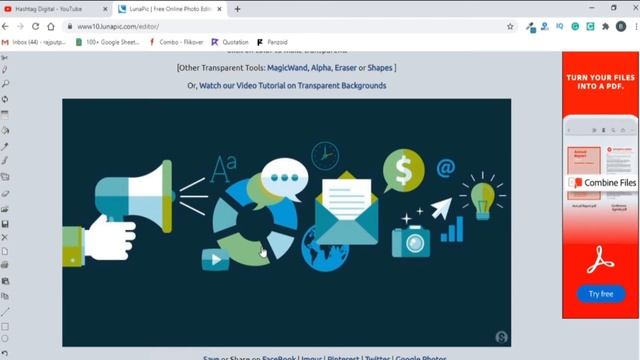This screenshot has height=360, width=640.
Task: Click the printer icon in left toolbar
Action: (5, 265)
